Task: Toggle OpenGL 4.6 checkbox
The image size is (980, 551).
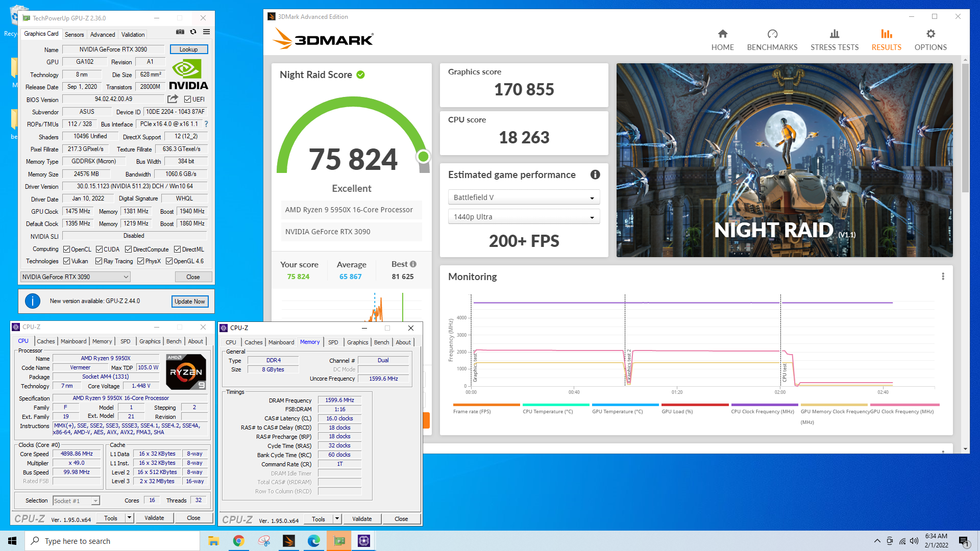Action: (x=169, y=261)
